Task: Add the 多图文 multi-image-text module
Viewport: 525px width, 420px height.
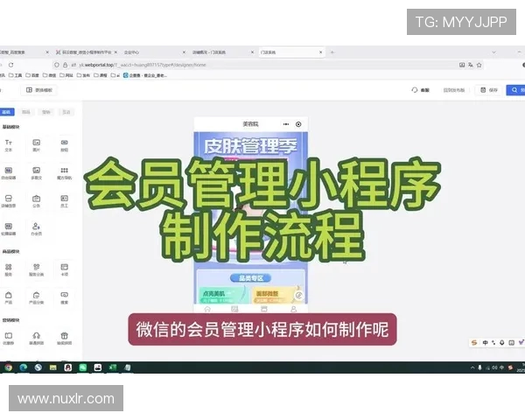Action: (36, 173)
